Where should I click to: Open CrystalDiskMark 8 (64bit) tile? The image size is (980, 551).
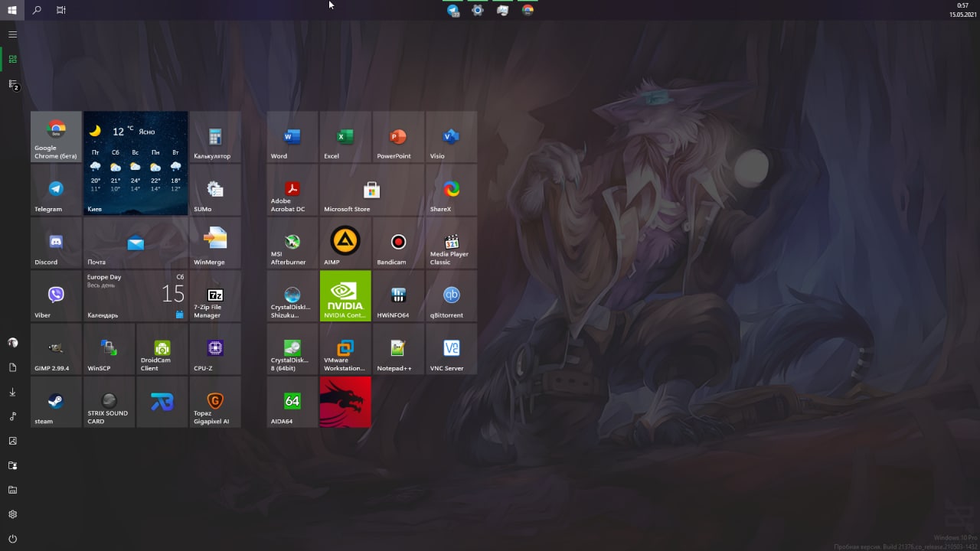point(292,348)
